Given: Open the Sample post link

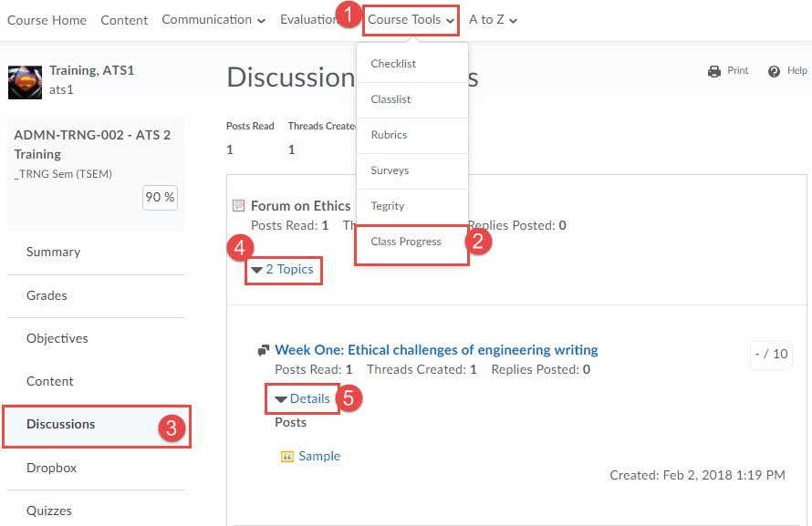Looking at the screenshot, I should pos(319,457).
